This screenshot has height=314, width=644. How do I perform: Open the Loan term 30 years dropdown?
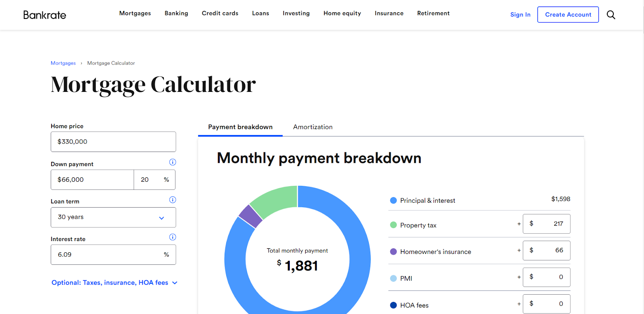(113, 217)
